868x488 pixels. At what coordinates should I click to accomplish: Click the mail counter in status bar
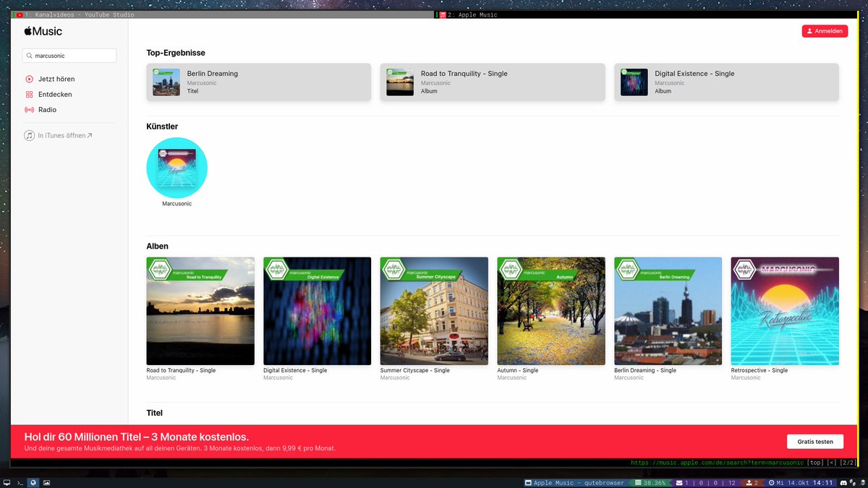pos(705,482)
